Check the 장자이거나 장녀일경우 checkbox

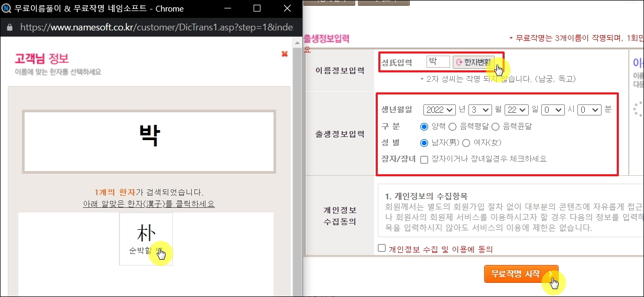coord(424,159)
